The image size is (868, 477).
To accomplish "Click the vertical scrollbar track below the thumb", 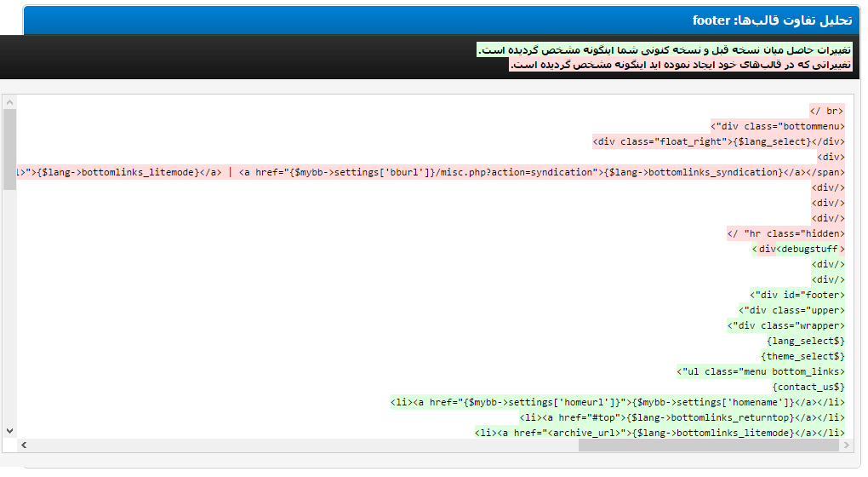I will click(x=9, y=307).
